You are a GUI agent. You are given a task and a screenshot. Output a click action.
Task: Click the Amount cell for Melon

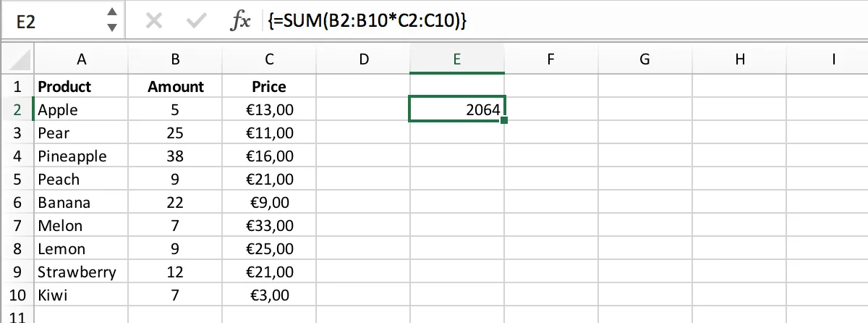click(175, 226)
